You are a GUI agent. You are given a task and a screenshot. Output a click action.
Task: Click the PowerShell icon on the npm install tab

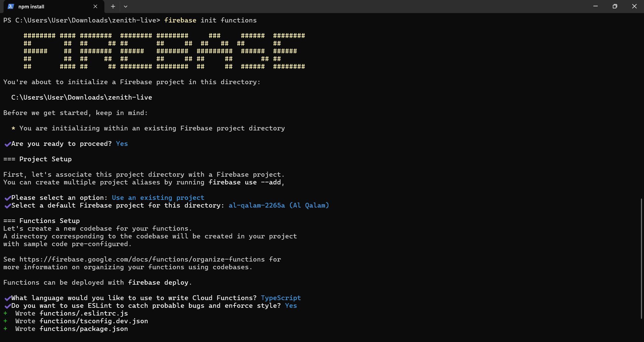tap(11, 6)
